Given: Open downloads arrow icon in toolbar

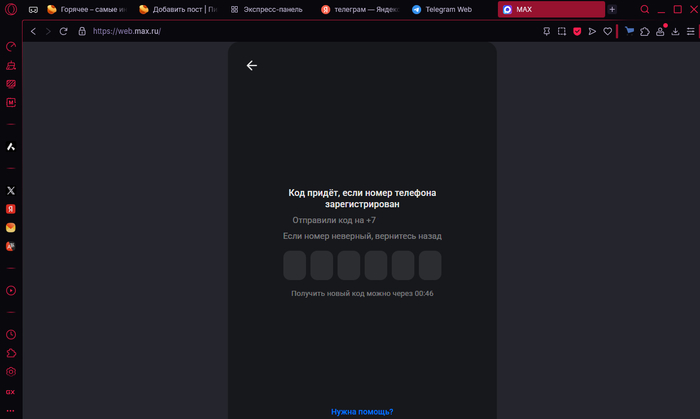Looking at the screenshot, I should (675, 31).
